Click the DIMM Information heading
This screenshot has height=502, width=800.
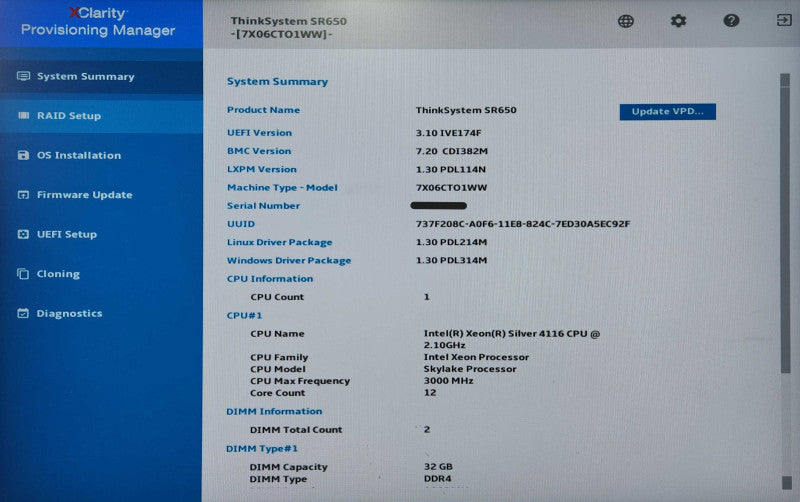click(x=274, y=411)
